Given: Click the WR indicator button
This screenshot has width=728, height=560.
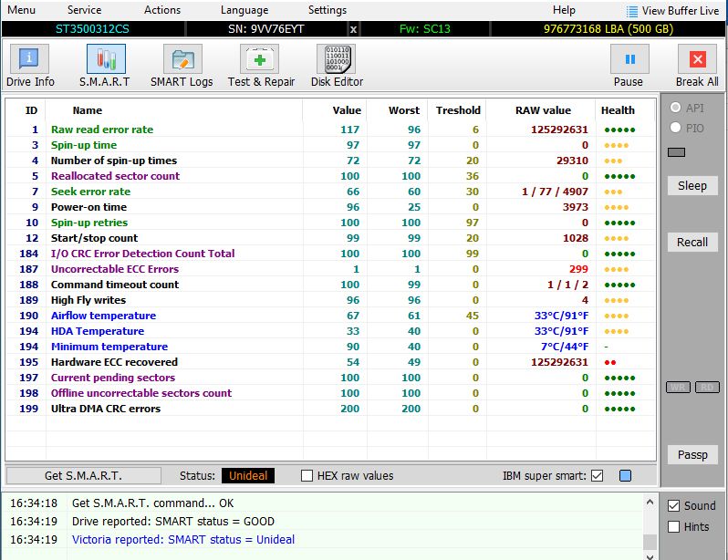Looking at the screenshot, I should [678, 388].
